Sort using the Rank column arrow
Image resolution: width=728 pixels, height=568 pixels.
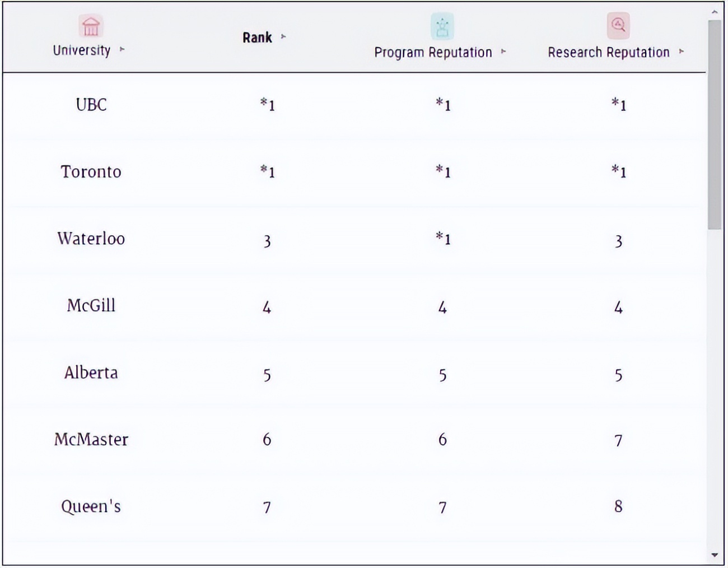[x=283, y=37]
